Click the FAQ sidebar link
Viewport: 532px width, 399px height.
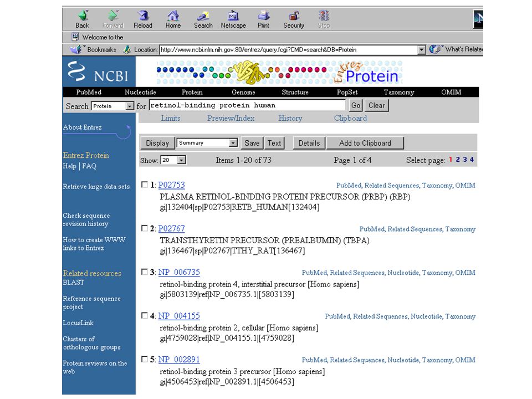(89, 166)
